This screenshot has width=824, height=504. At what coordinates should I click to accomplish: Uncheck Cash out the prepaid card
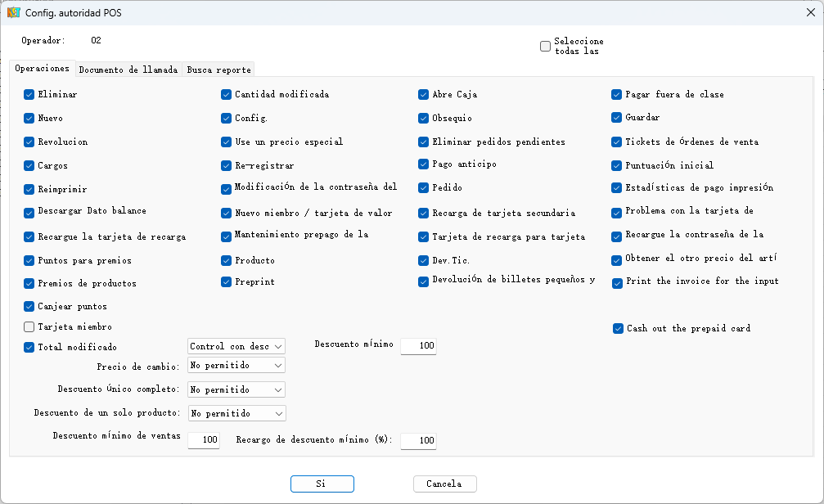pos(619,329)
